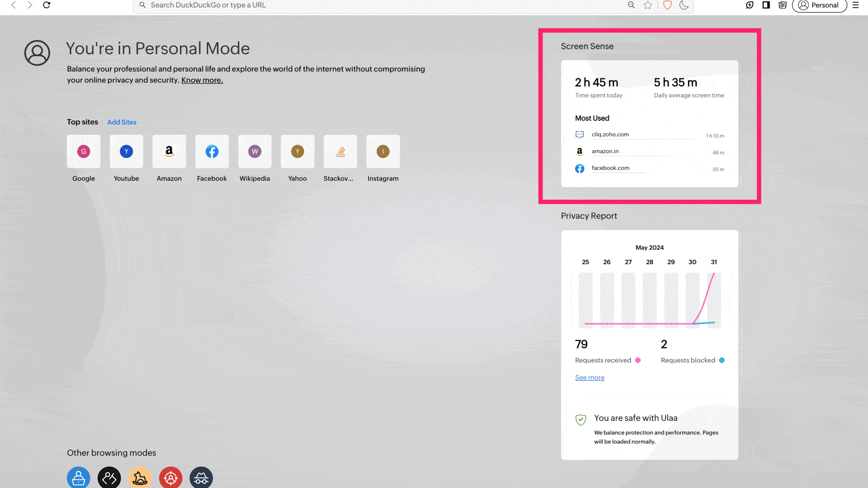Open the tab grouping clipboard icon
Image resolution: width=868 pixels, height=488 pixels.
click(x=782, y=5)
